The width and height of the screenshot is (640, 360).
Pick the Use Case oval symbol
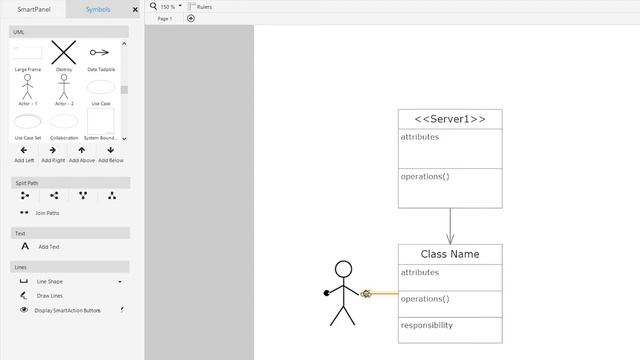[x=101, y=87]
